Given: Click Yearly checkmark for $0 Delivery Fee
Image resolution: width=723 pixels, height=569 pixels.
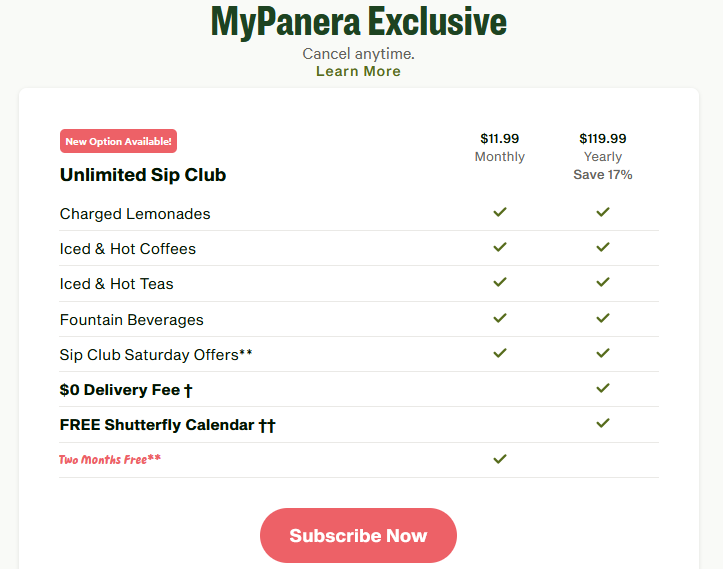Looking at the screenshot, I should 603,388.
